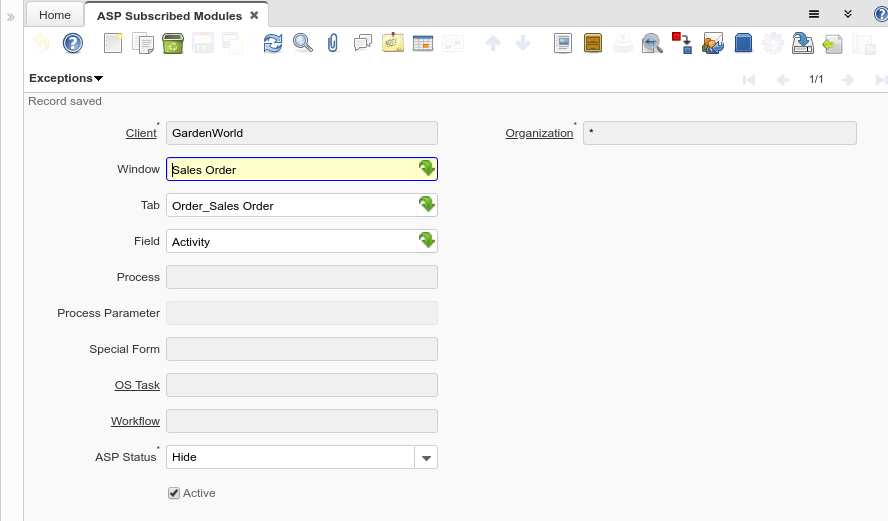The image size is (888, 521).
Task: Expand the ASP Status dropdown
Action: click(x=427, y=458)
